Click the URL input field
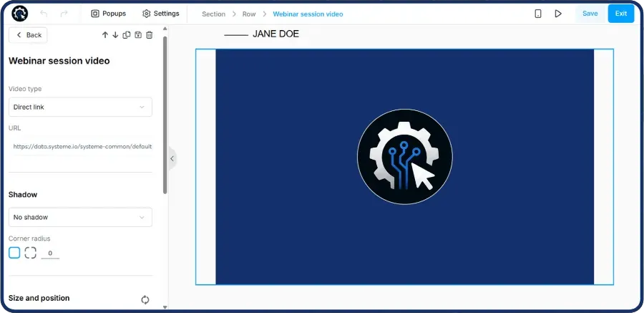Image resolution: width=644 pixels, height=313 pixels. 80,146
